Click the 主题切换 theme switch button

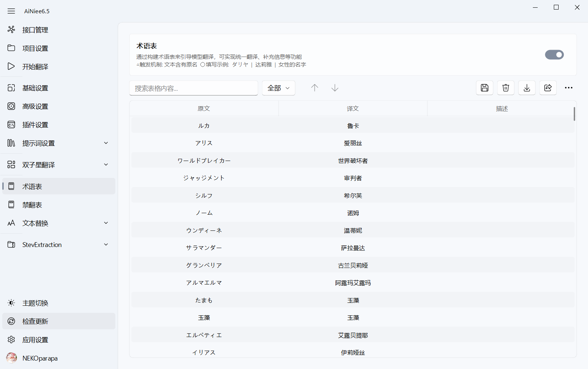tap(35, 303)
